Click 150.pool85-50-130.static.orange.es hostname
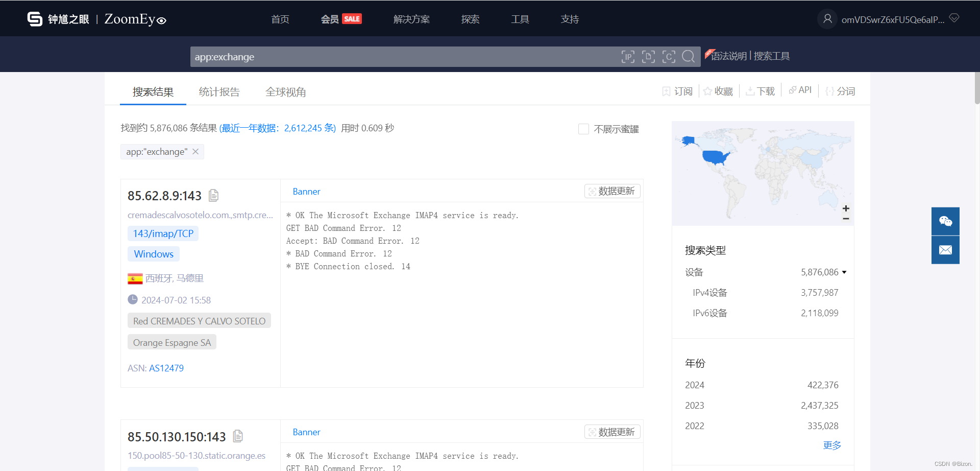The width and height of the screenshot is (980, 471). (x=197, y=456)
